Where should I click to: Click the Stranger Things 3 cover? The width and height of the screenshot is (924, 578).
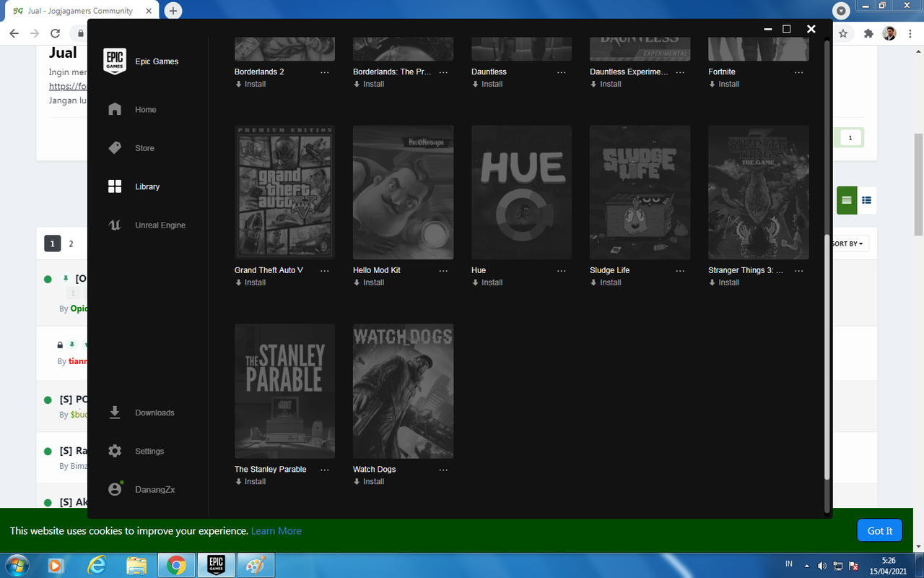pos(758,192)
